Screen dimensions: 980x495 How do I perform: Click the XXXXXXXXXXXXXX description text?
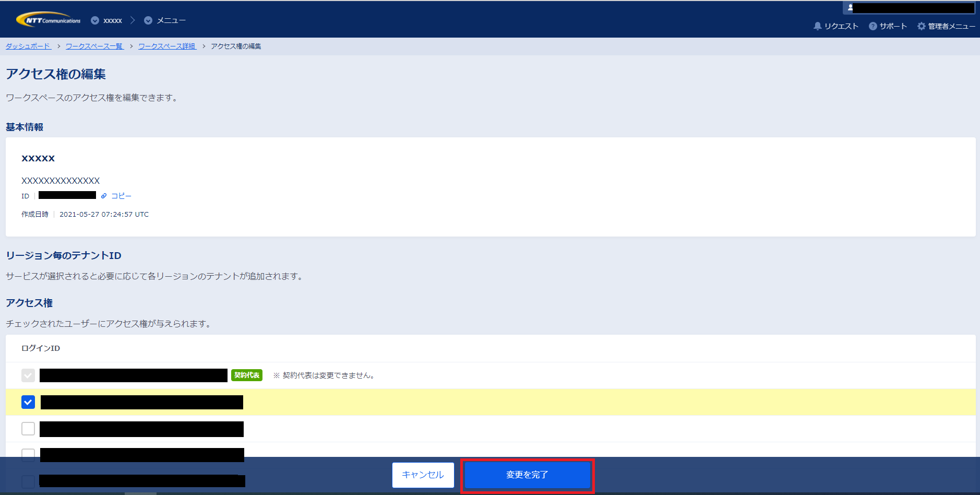pos(61,181)
